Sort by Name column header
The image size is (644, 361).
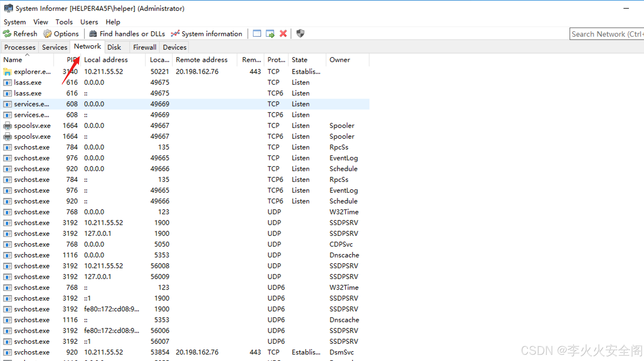[x=13, y=60]
